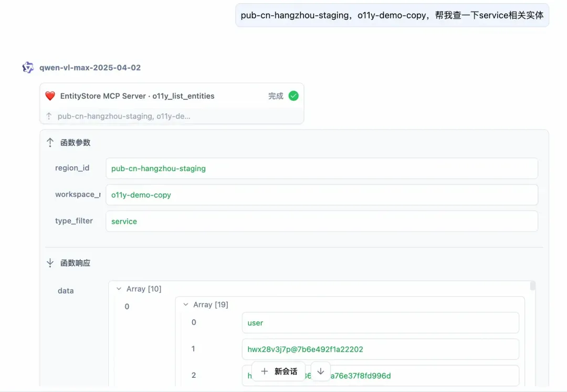
Task: Click the value ending a76e37f8fd996d
Action: point(381,375)
